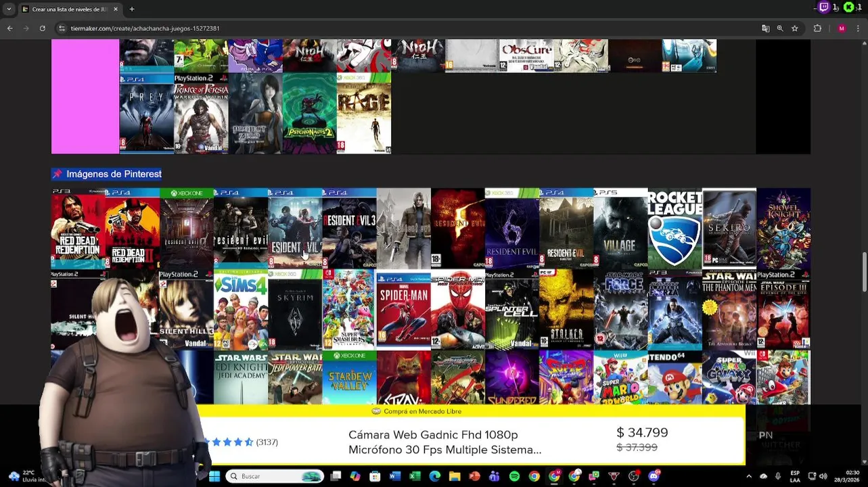Open the Chrome three-dot menu

(x=858, y=28)
